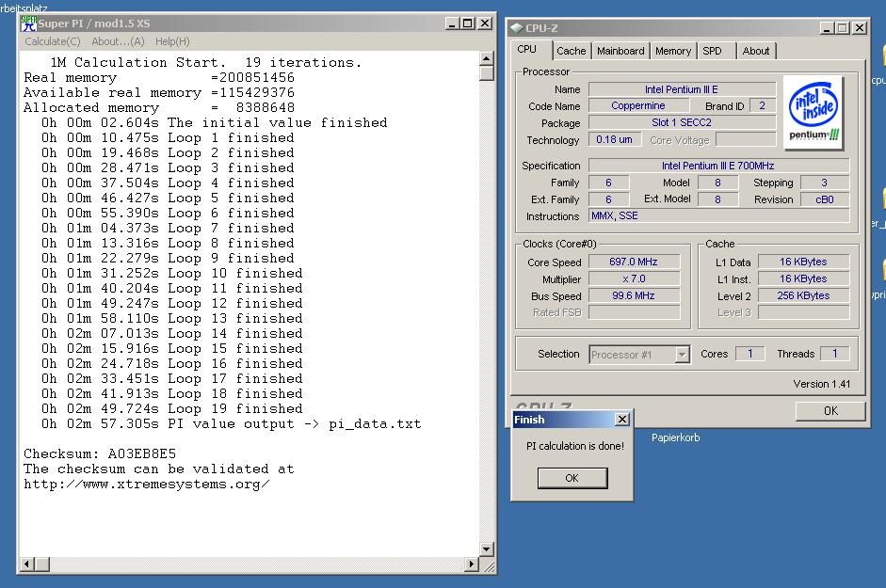Viewport: 886px width, 588px height.
Task: Click the OK button in CPU-Z window
Action: tap(830, 410)
